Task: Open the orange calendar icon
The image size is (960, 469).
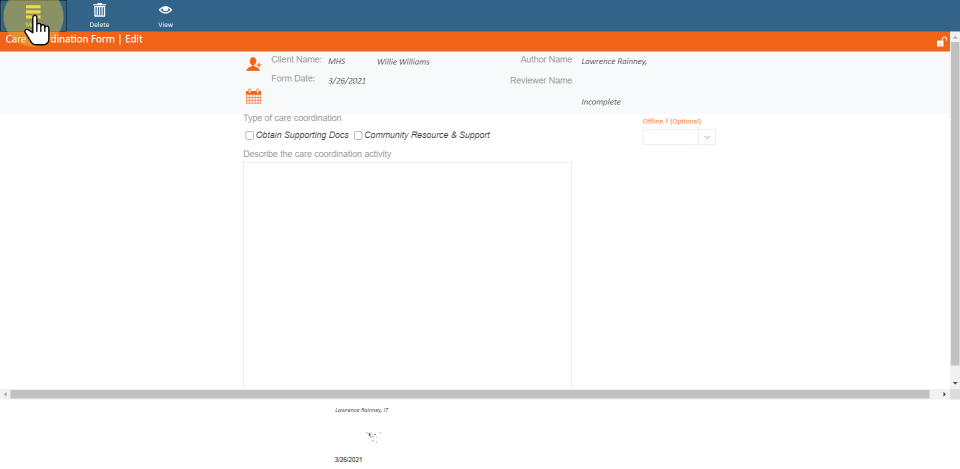Action: [253, 97]
